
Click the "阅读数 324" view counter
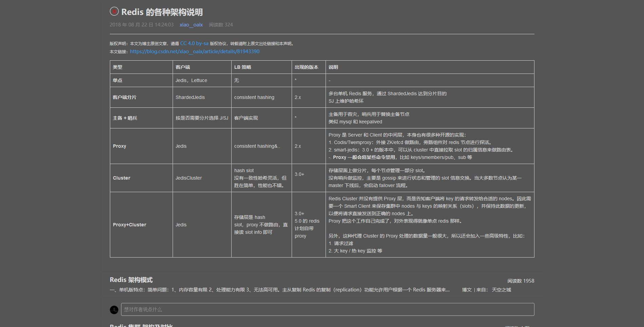[221, 25]
